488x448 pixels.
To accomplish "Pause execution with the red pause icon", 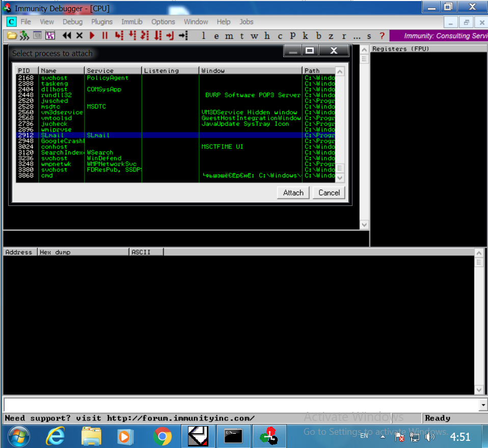I will [x=105, y=36].
